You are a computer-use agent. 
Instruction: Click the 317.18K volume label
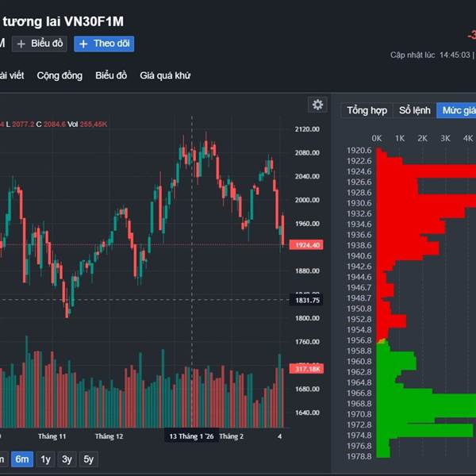306,369
